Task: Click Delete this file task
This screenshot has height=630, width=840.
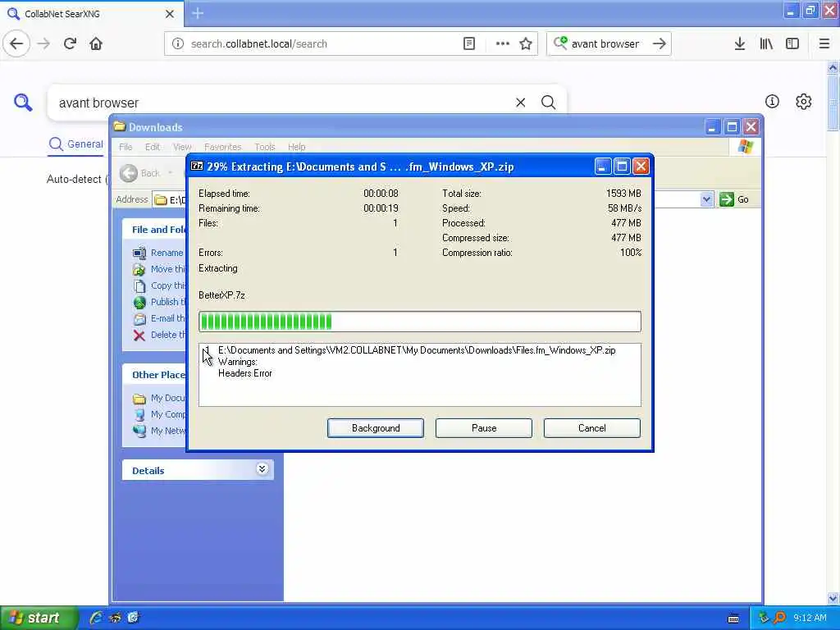Action: point(159,335)
